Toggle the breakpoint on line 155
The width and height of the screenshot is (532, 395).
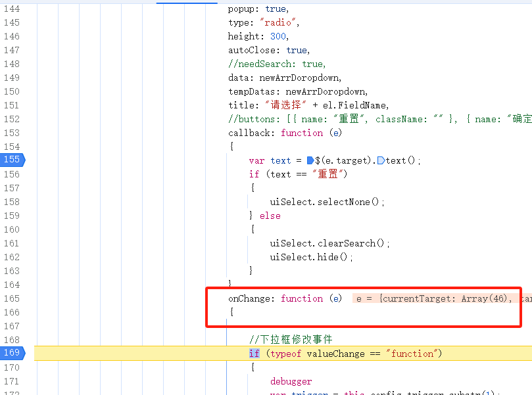[x=12, y=160]
